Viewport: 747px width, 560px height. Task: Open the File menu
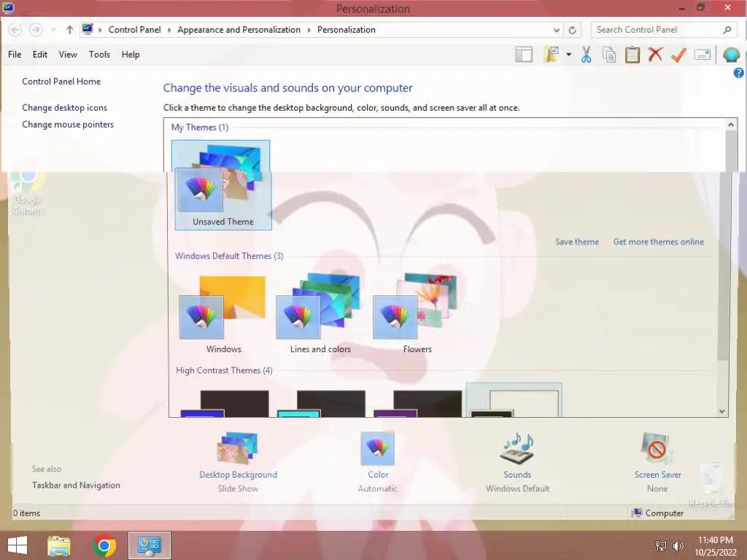15,54
